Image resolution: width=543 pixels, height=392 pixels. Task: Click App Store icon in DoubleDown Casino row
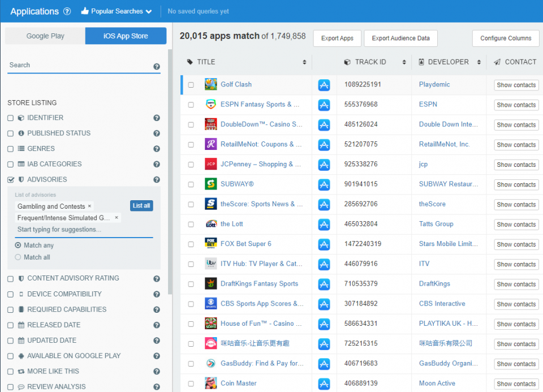pos(324,125)
